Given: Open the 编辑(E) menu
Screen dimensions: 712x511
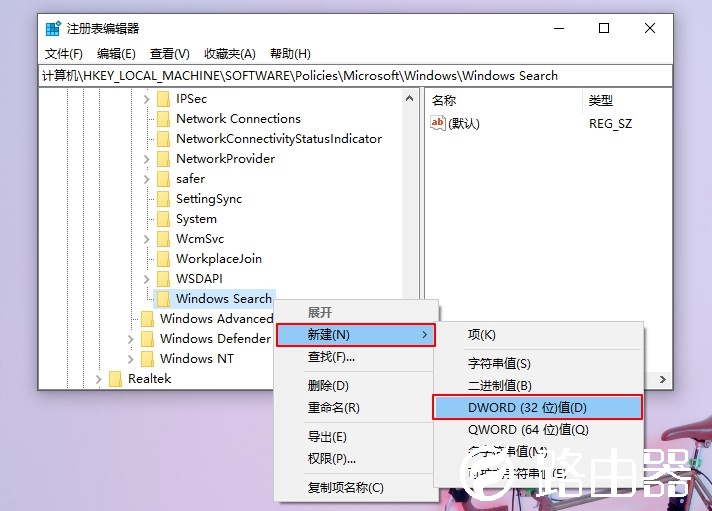Looking at the screenshot, I should (x=116, y=54).
